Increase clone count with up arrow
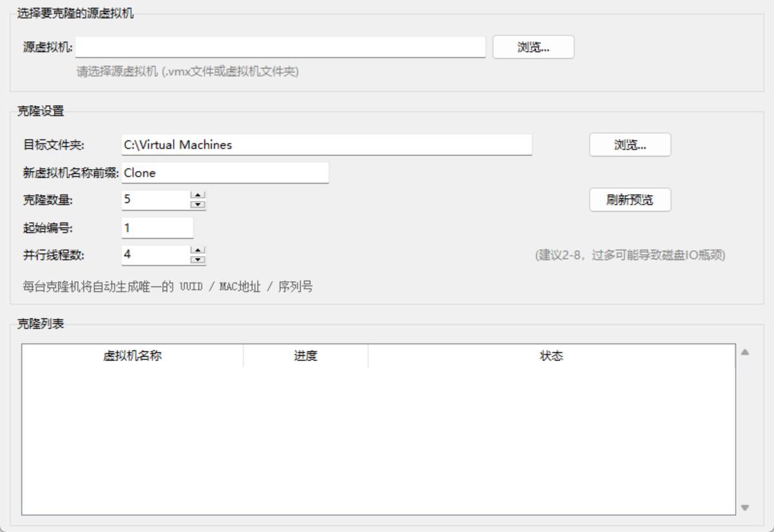774x532 pixels. 199,195
